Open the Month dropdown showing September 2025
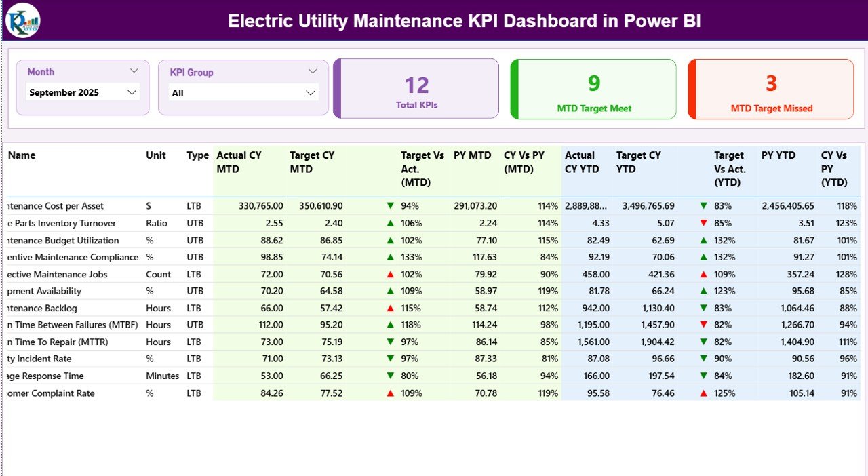The image size is (868, 476). (x=82, y=92)
